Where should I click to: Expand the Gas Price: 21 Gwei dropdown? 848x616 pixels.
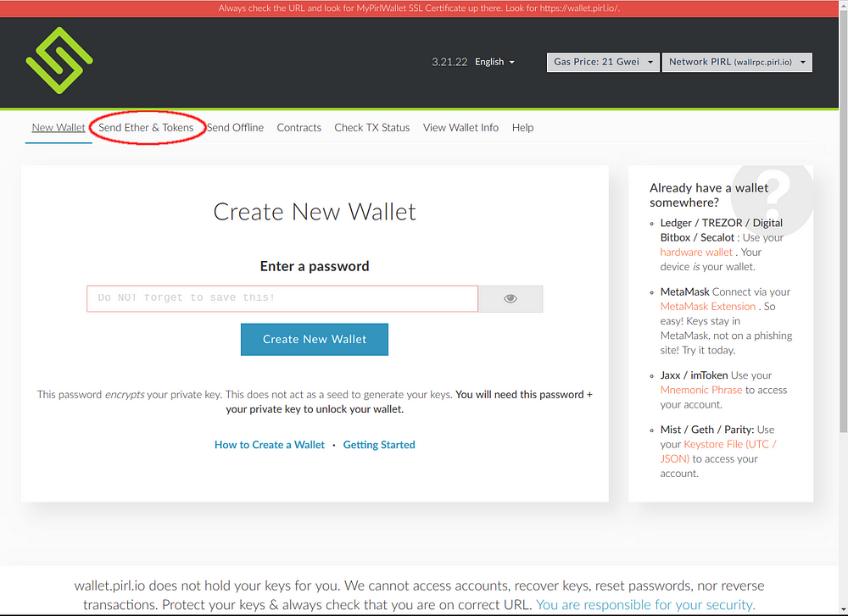point(603,62)
